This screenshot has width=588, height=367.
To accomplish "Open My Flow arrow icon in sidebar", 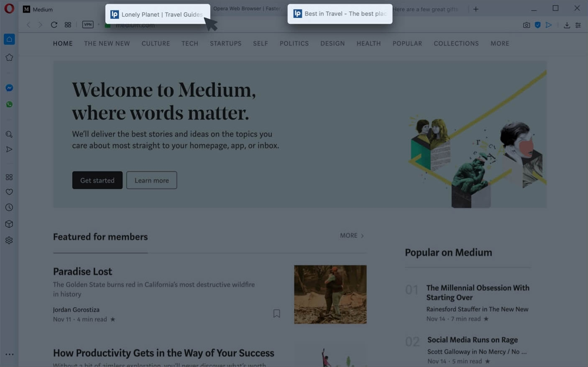I will point(9,150).
